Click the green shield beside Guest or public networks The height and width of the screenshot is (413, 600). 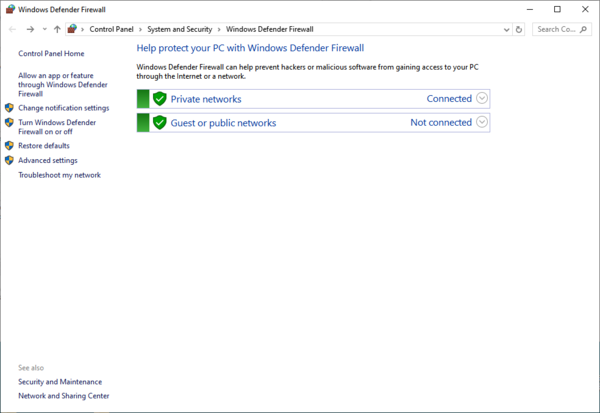coord(160,122)
